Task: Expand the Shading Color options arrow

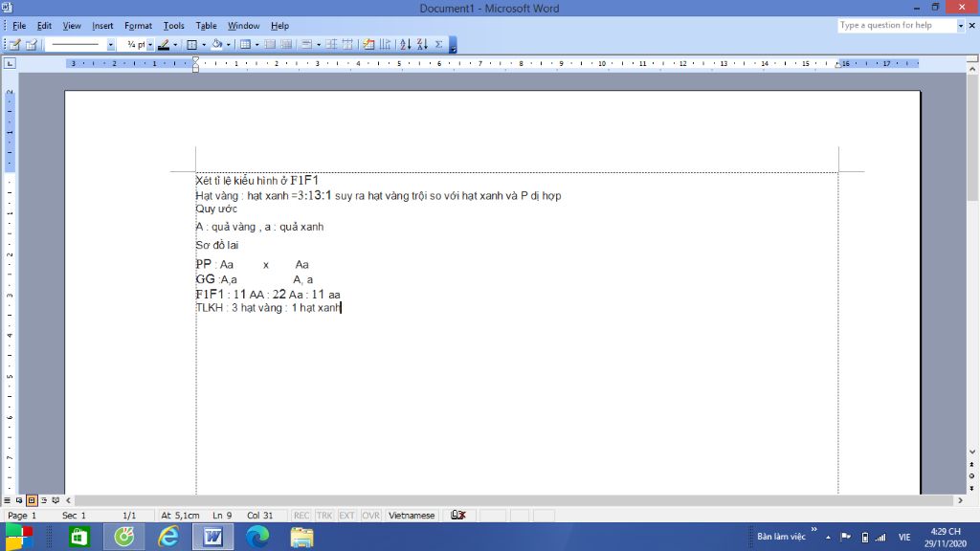Action: tap(228, 44)
